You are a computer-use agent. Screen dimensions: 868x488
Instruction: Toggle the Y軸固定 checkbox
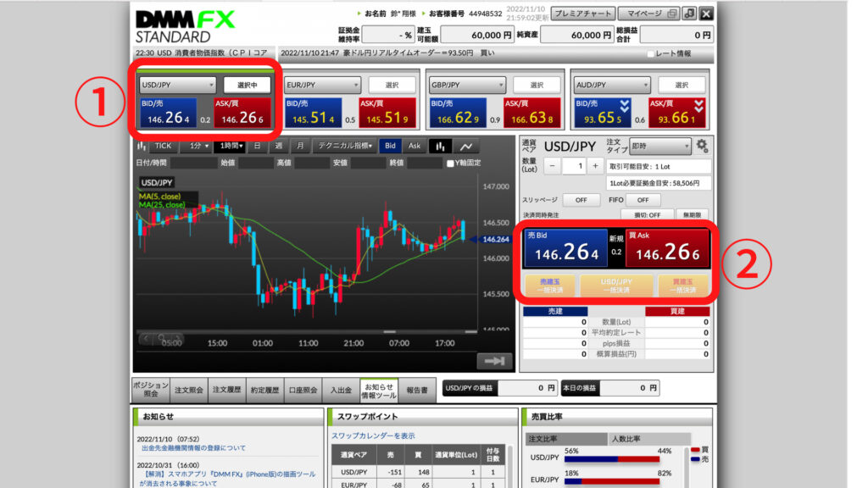[x=450, y=164]
